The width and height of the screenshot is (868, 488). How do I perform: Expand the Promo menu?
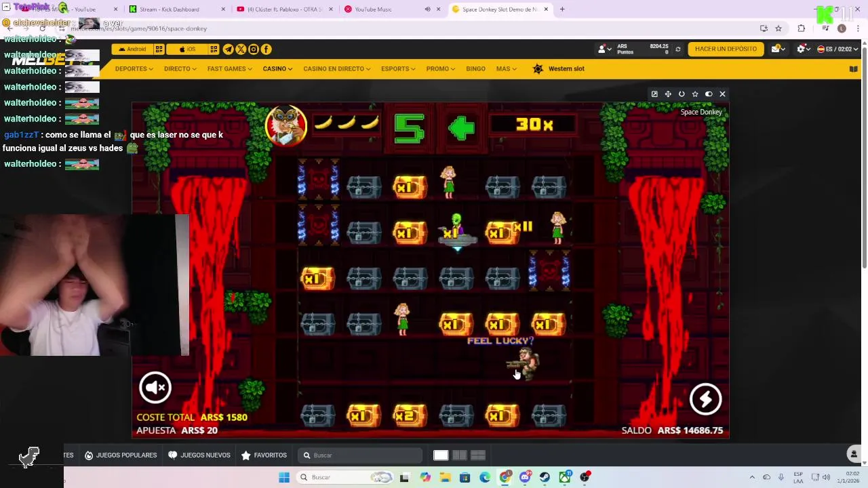click(441, 68)
